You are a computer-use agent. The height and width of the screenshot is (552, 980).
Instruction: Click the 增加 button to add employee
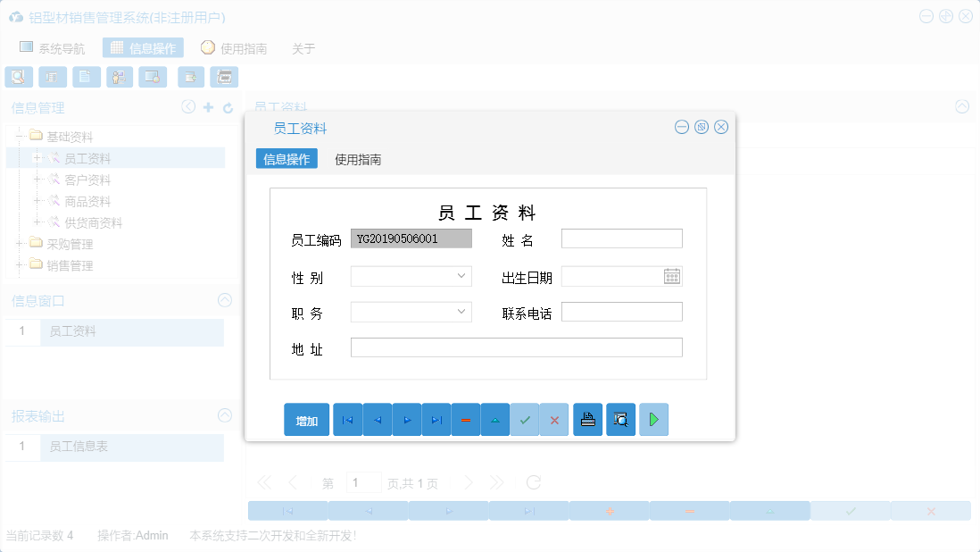(306, 419)
